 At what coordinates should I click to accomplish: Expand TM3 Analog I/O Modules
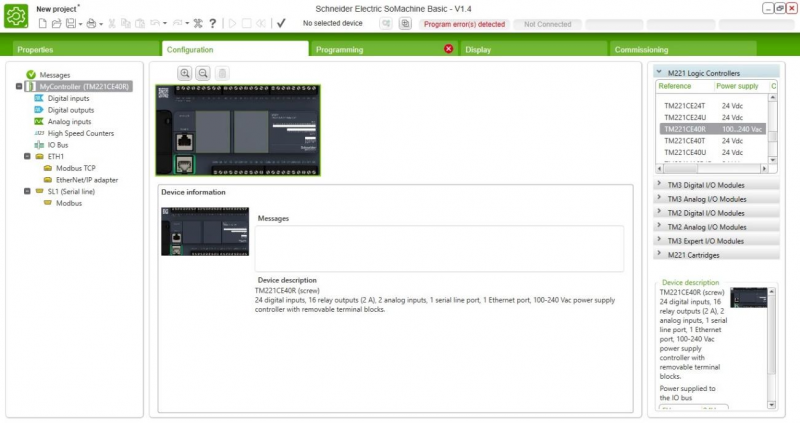click(716, 198)
